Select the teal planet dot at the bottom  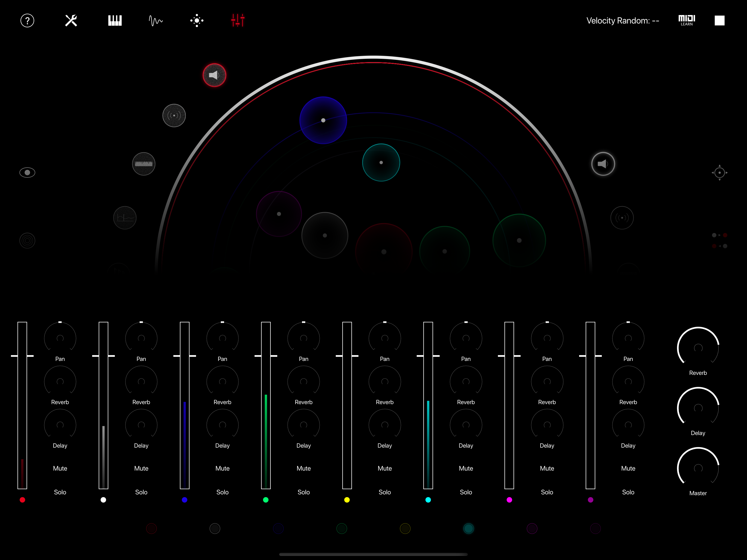[468, 529]
